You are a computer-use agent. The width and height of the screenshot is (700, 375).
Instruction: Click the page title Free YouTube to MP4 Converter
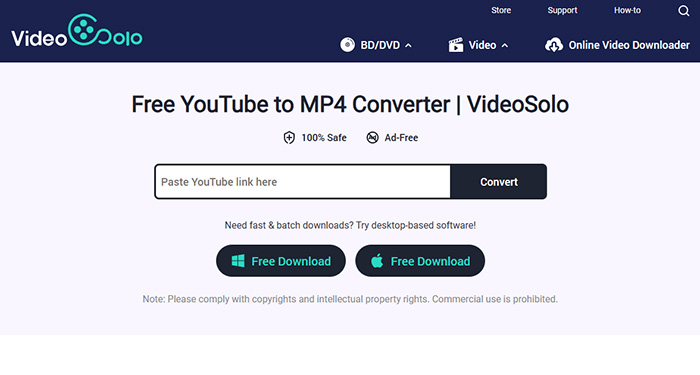[350, 104]
